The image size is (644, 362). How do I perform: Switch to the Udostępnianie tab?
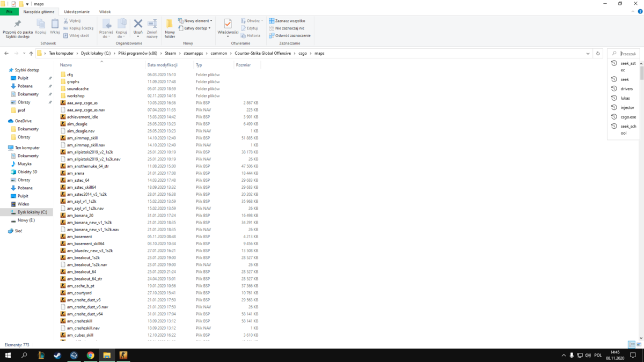pyautogui.click(x=77, y=11)
